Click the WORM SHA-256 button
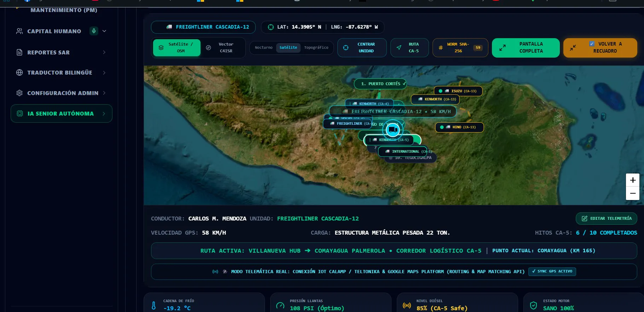Screen dimensions: 644x312 click(460, 48)
